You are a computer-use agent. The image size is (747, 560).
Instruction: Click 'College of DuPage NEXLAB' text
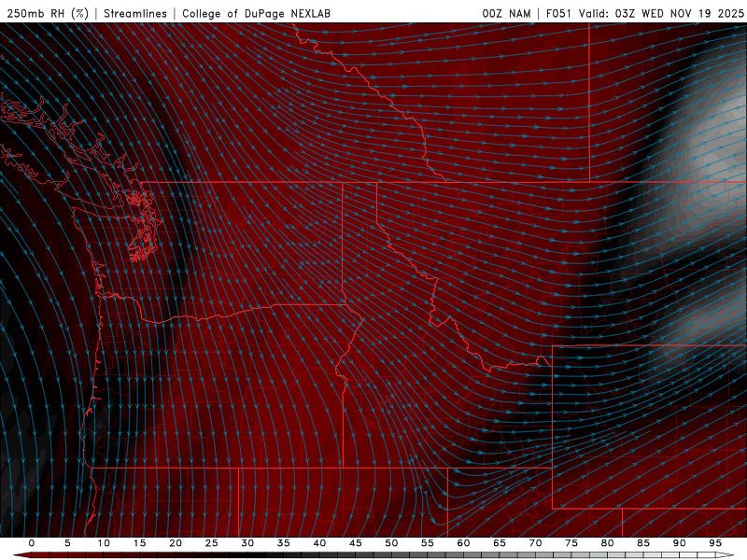[x=256, y=13]
